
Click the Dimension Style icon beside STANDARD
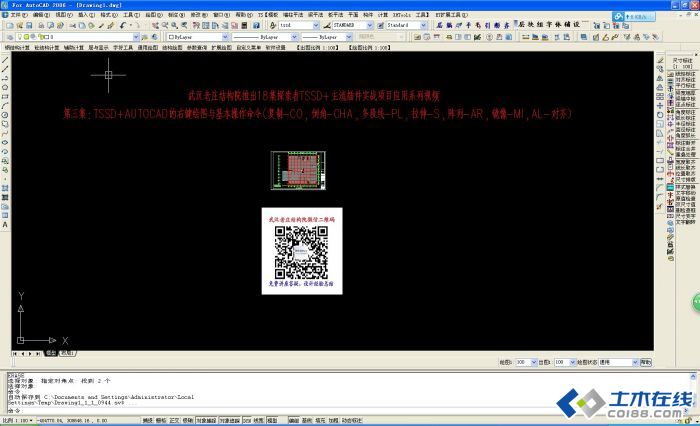click(x=327, y=25)
